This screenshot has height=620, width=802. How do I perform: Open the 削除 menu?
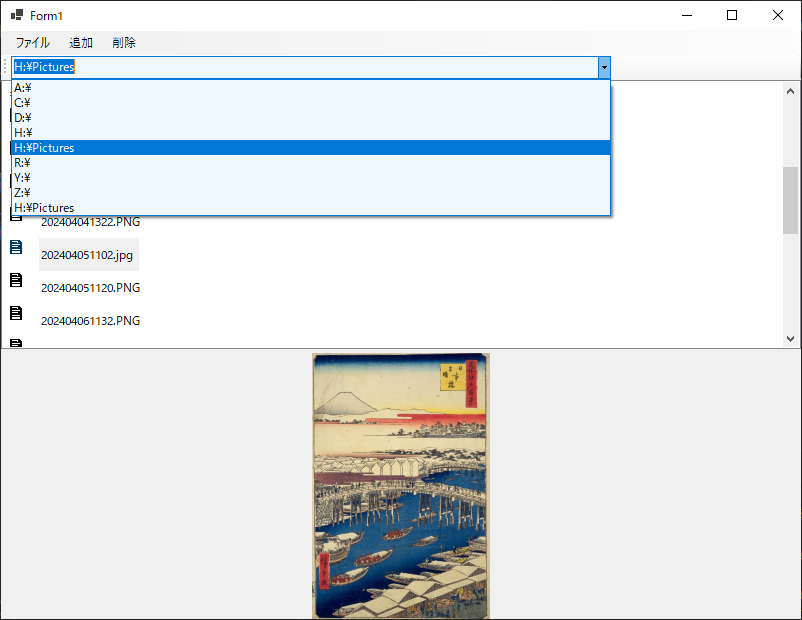click(x=124, y=43)
